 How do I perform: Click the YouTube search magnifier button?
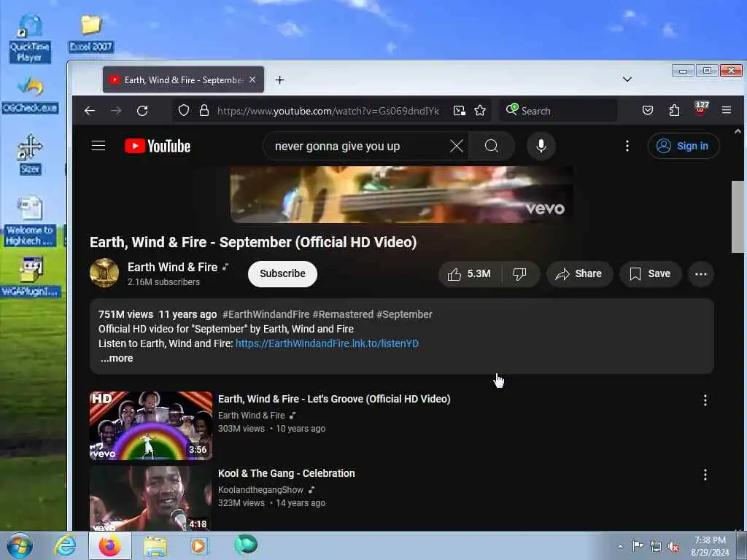click(x=491, y=146)
